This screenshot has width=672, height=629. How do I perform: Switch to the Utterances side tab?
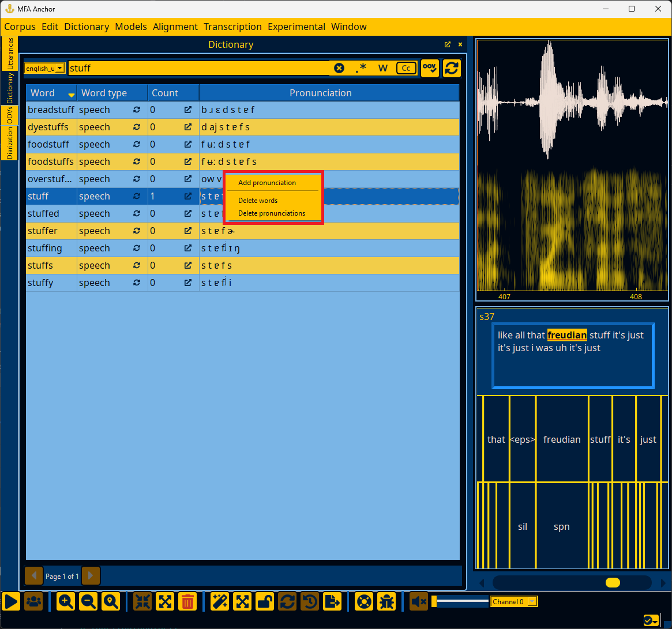coord(9,54)
